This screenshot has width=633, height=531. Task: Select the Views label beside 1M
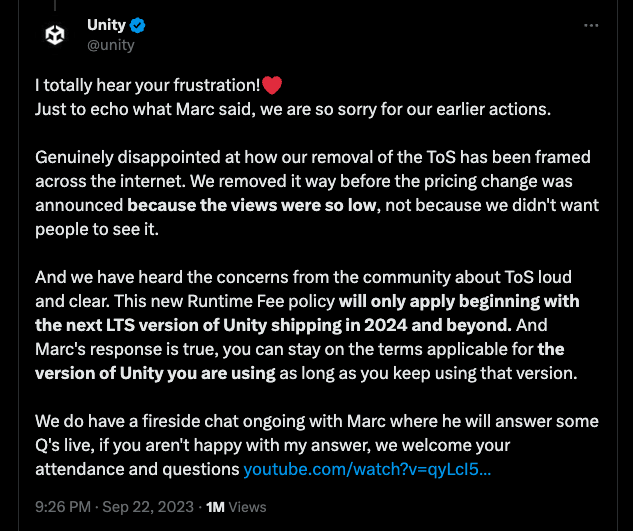[247, 507]
